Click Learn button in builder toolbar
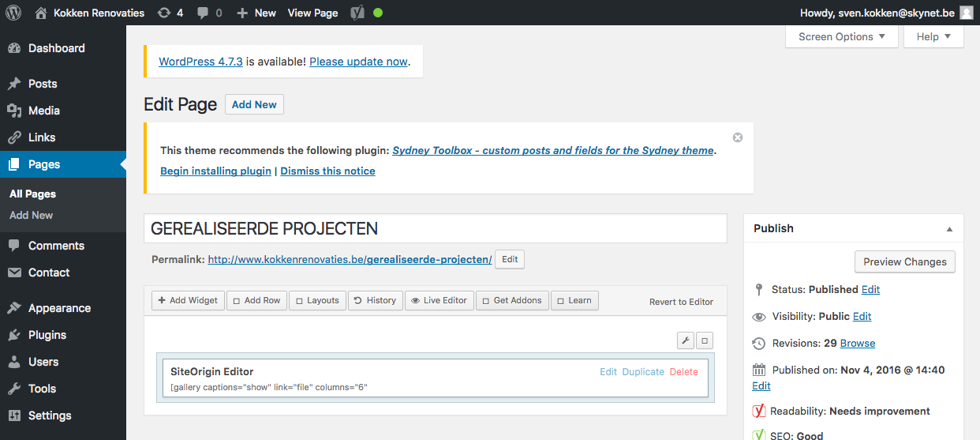This screenshot has width=980, height=440. (574, 300)
